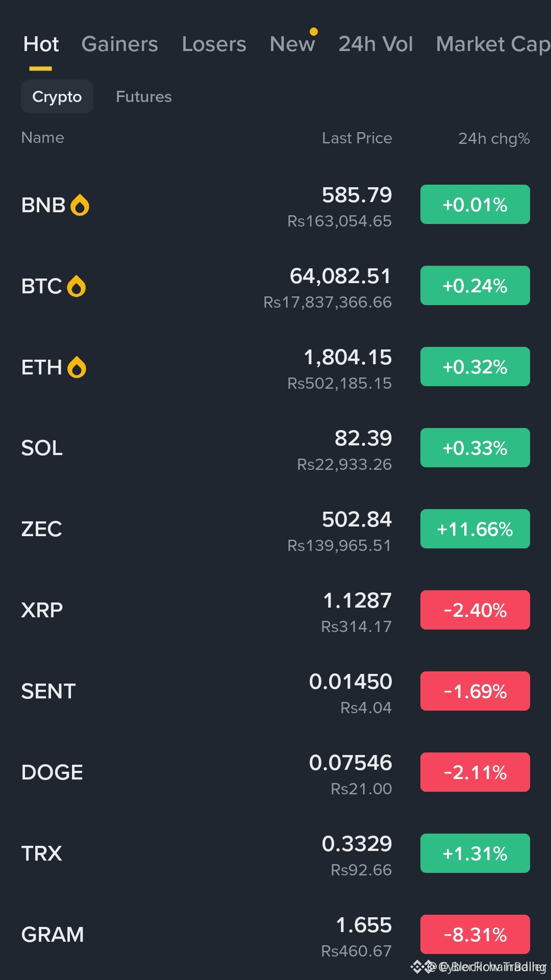Select the 24h Vol tab

(376, 44)
